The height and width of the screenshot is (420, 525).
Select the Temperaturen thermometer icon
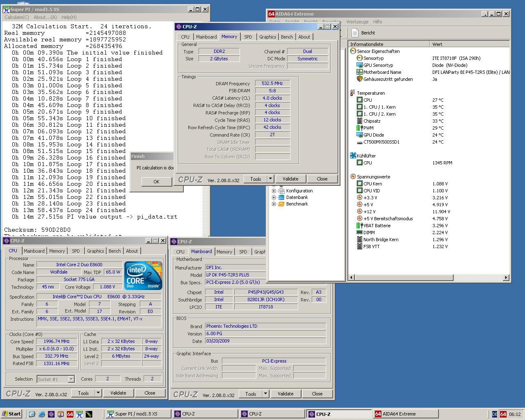[353, 93]
